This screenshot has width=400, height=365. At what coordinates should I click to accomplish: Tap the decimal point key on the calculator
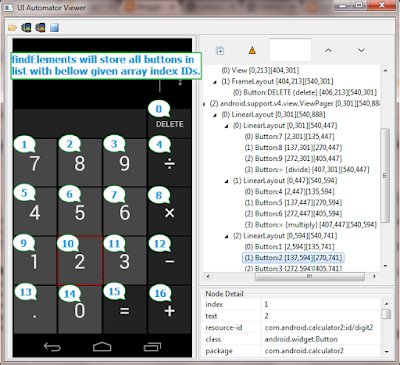(35, 310)
